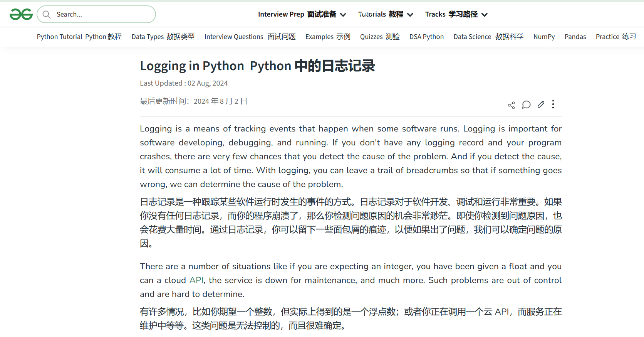Open the three-dot more options menu
644x337 pixels.
coord(553,104)
